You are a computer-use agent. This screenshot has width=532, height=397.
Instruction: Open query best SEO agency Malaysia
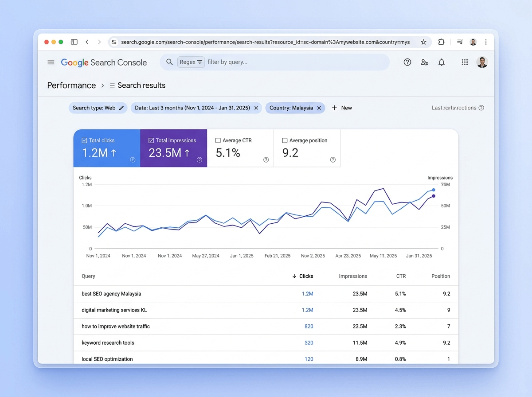pyautogui.click(x=111, y=294)
